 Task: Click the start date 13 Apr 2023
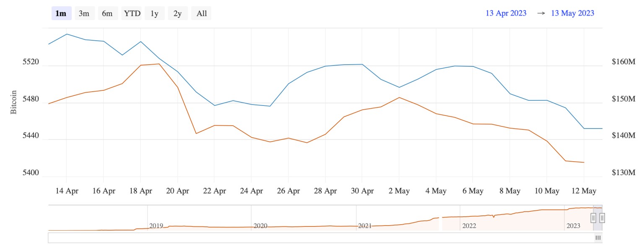[x=506, y=13]
